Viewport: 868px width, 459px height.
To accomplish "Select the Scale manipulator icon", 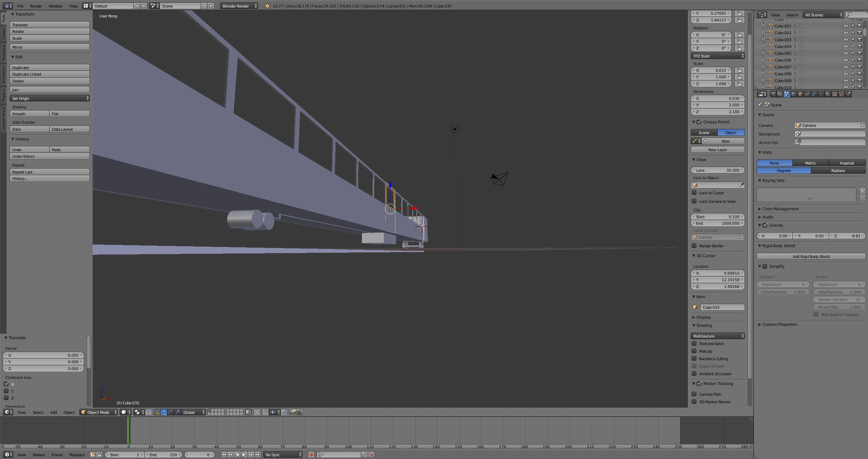I will (178, 412).
